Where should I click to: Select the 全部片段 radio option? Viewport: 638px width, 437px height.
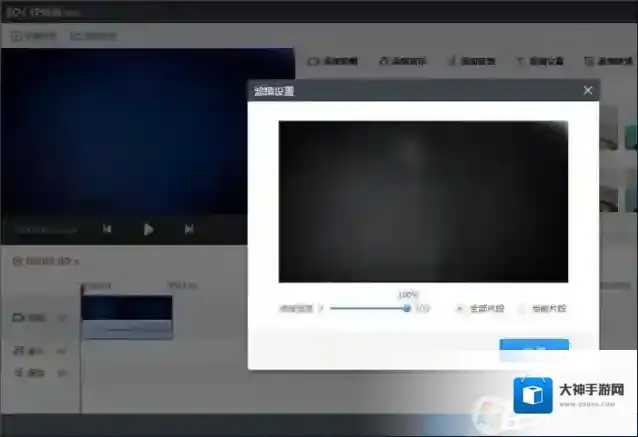point(462,309)
